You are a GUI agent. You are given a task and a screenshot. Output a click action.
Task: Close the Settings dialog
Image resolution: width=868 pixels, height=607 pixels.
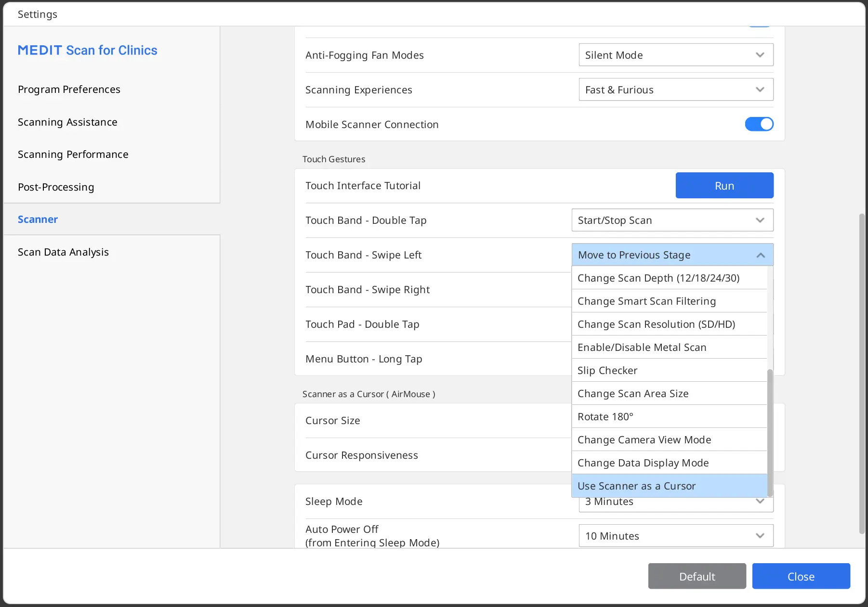click(801, 576)
